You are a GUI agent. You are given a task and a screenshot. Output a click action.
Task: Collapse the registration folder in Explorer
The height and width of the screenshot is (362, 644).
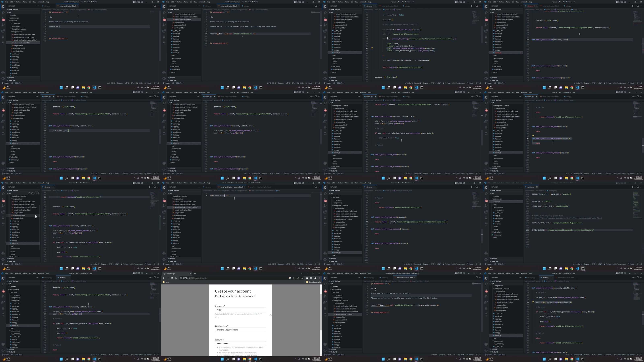[x=18, y=32]
